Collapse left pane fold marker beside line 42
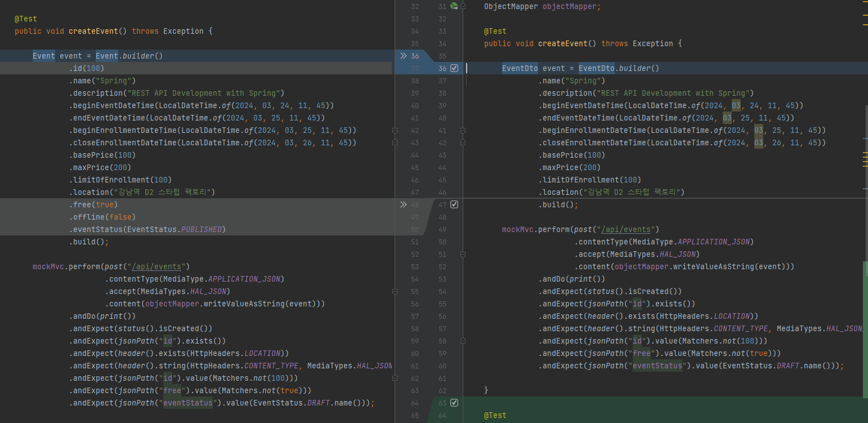Image resolution: width=868 pixels, height=423 pixels. 395,130
